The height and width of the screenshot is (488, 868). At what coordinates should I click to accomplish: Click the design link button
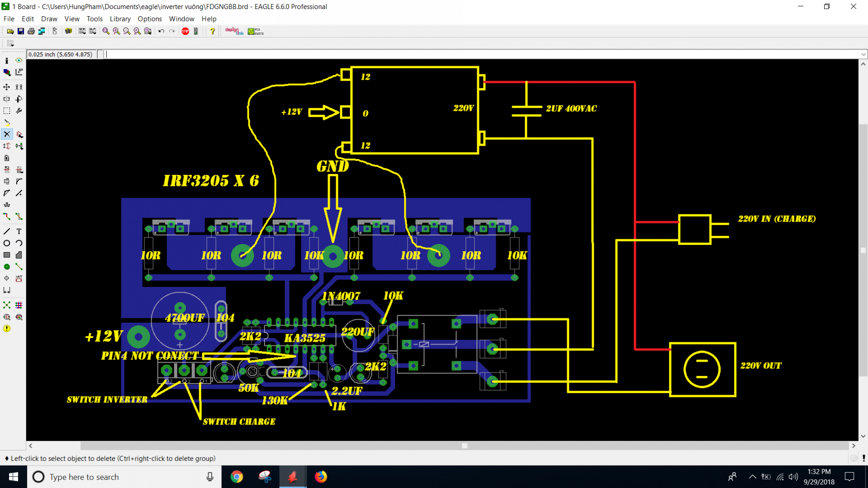234,31
